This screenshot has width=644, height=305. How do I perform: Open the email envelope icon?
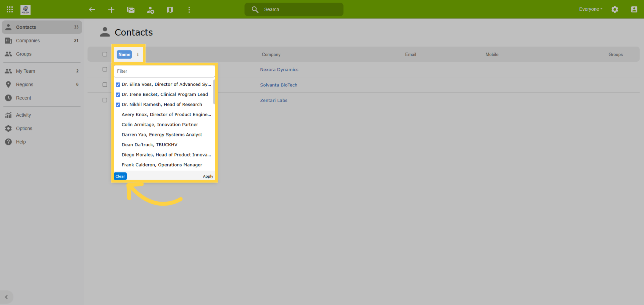coord(131,10)
